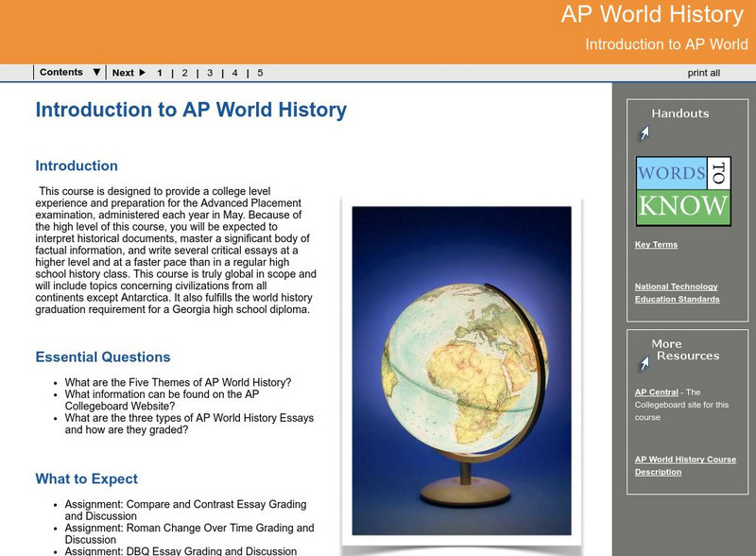Image resolution: width=756 pixels, height=556 pixels.
Task: Open the Words To Know image
Action: pos(683,191)
